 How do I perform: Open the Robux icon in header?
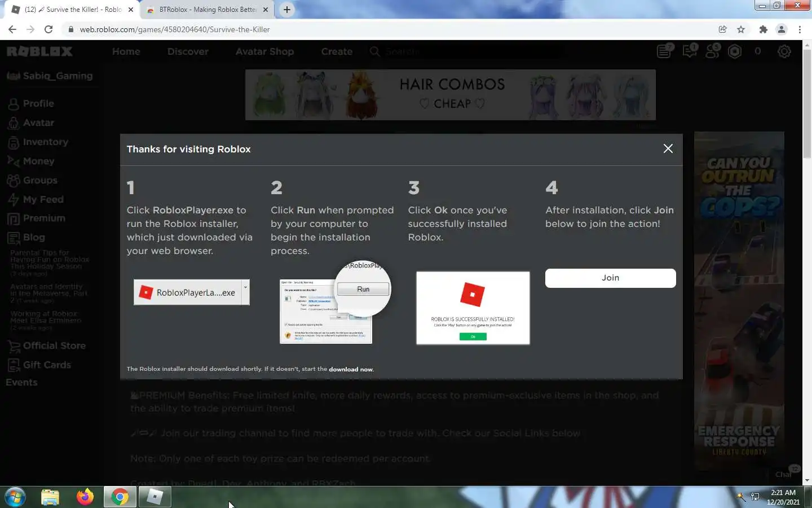click(x=735, y=51)
